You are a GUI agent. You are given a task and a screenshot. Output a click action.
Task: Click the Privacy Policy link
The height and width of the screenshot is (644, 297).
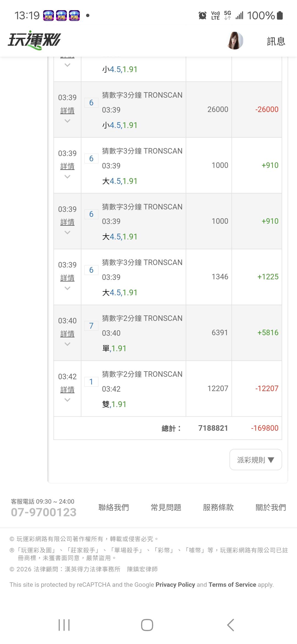click(175, 585)
